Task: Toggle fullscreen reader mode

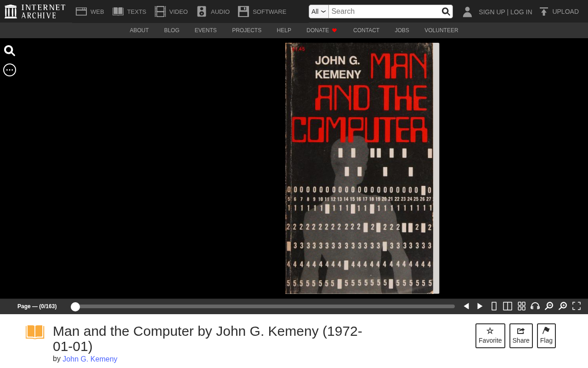Action: 577,306
